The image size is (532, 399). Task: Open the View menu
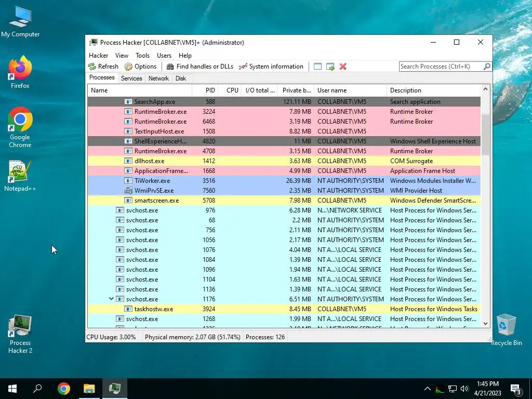point(122,55)
